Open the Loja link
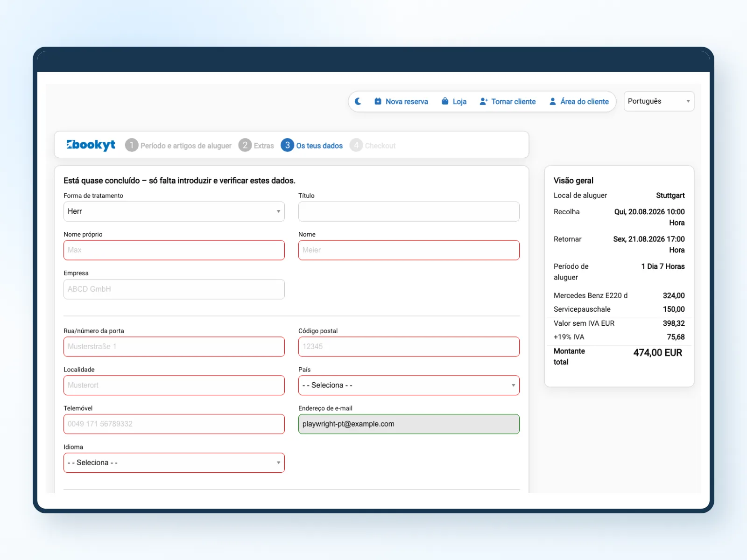 point(454,101)
